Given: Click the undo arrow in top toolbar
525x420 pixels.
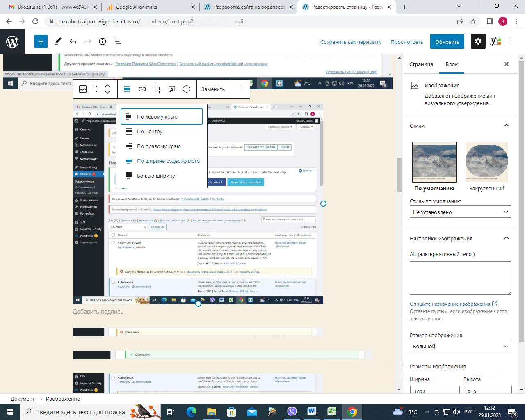Looking at the screenshot, I should click(x=73, y=41).
